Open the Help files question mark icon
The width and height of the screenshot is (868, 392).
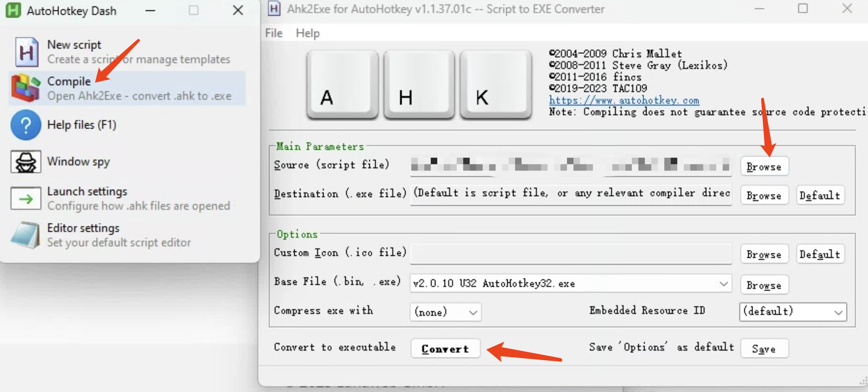pyautogui.click(x=26, y=125)
